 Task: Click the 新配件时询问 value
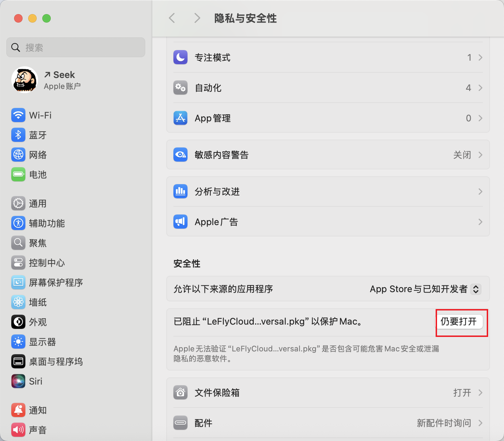(x=444, y=423)
